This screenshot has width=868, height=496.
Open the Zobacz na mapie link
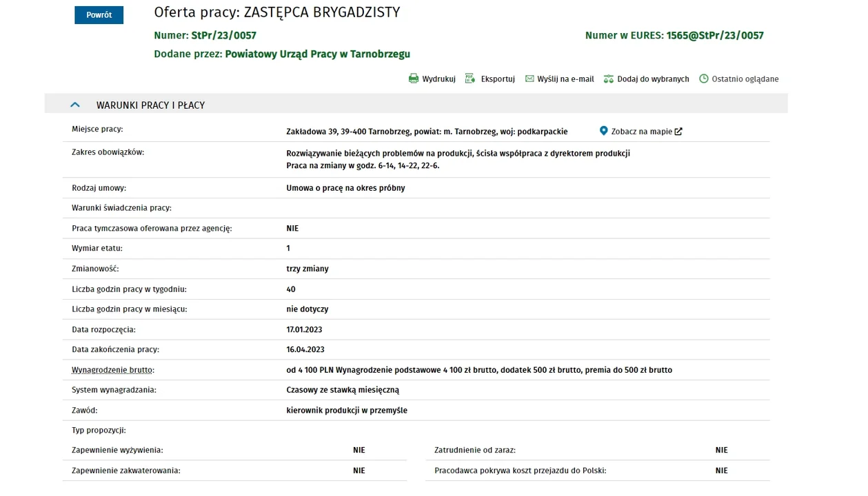642,132
